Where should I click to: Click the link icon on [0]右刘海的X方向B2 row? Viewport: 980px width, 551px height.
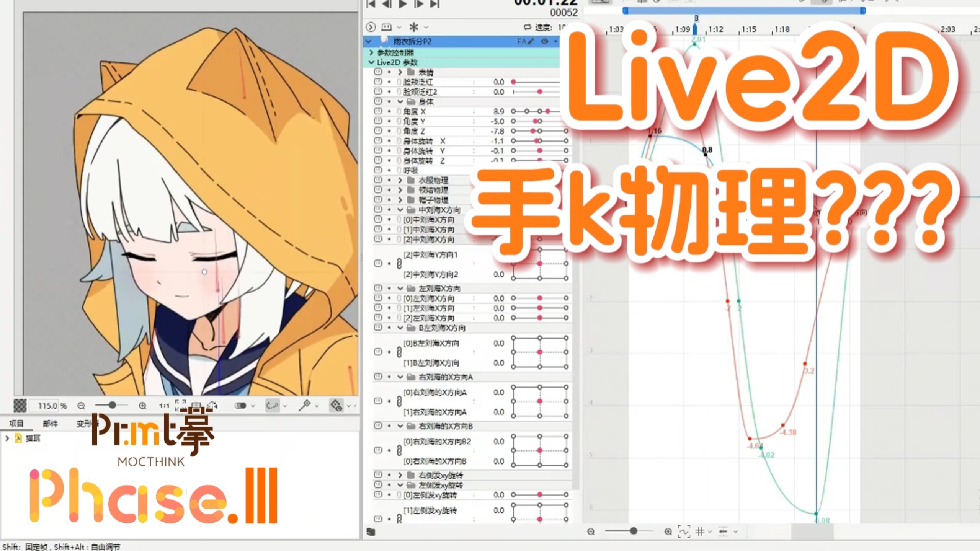coord(399,450)
